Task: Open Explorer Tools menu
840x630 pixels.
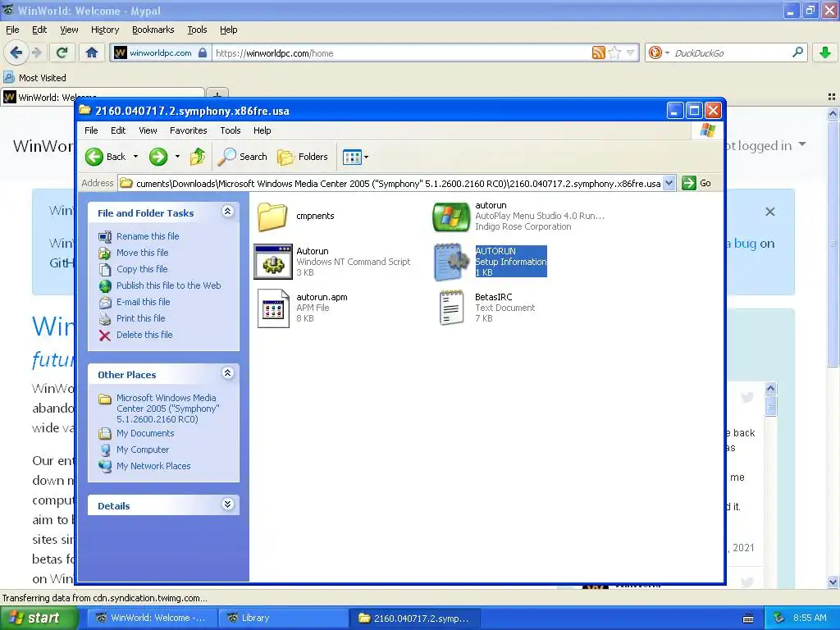Action: (231, 130)
